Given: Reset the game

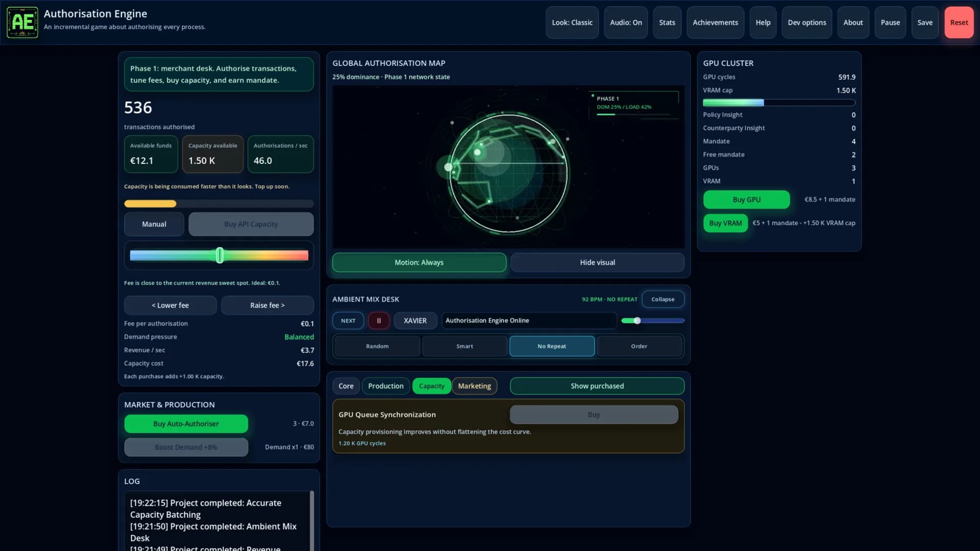Looking at the screenshot, I should [x=959, y=22].
